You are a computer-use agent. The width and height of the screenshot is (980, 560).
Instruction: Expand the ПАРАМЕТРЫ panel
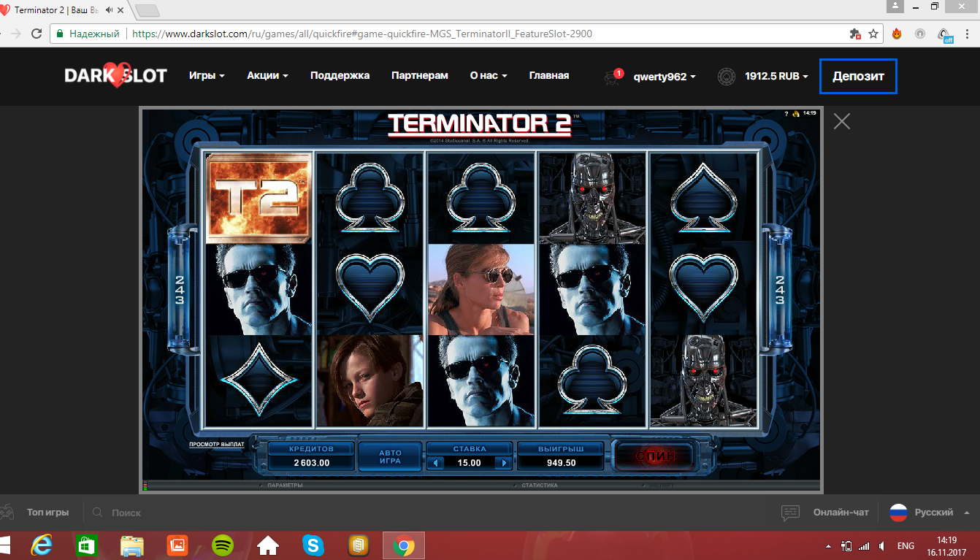pos(285,485)
